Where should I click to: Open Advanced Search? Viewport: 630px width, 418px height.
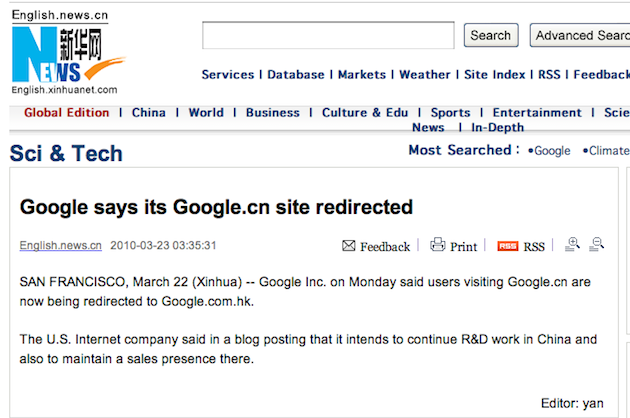(580, 35)
